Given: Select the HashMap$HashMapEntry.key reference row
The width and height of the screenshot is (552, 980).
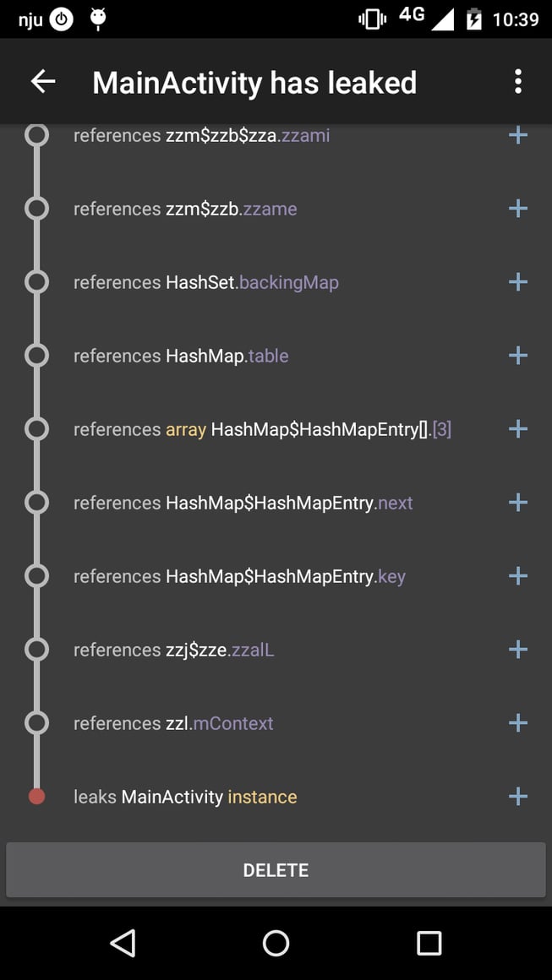Looking at the screenshot, I should click(239, 576).
